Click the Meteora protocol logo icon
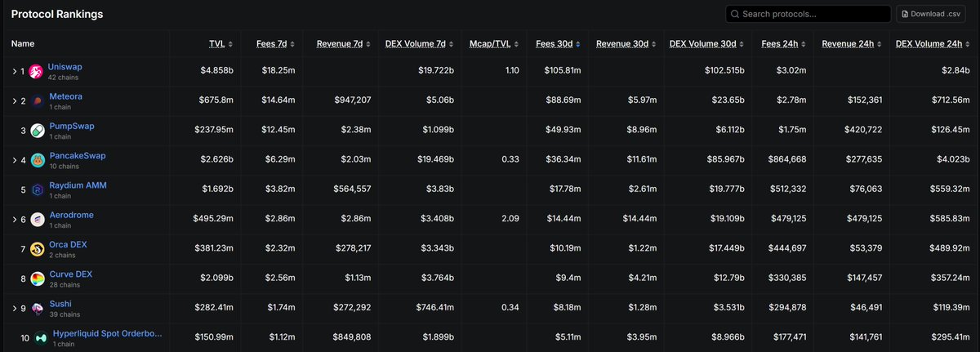Screen dimensions: 980x352 [36, 101]
